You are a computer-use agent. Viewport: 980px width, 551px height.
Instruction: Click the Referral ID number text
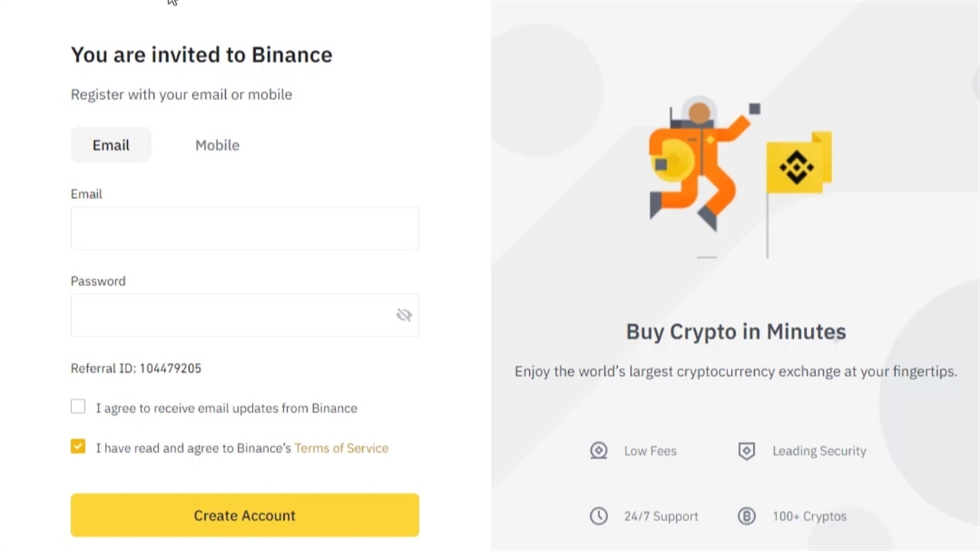click(x=170, y=368)
